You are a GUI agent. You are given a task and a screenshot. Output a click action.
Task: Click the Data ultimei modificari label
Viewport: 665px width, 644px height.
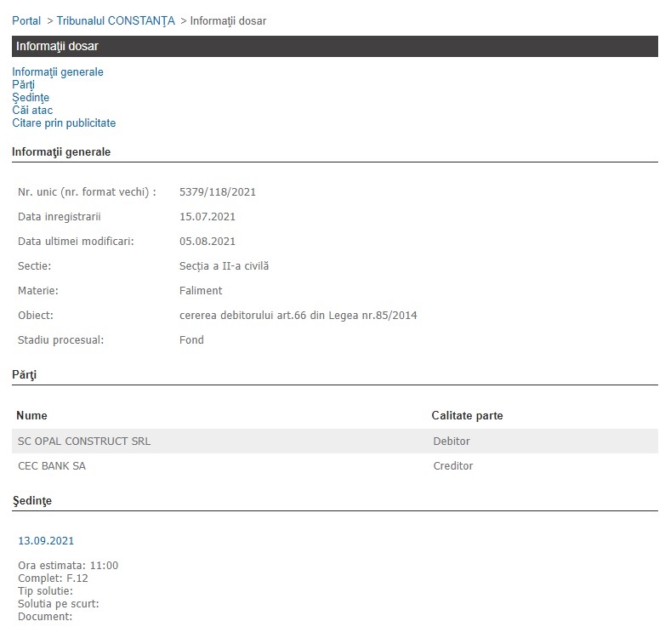pyautogui.click(x=76, y=242)
